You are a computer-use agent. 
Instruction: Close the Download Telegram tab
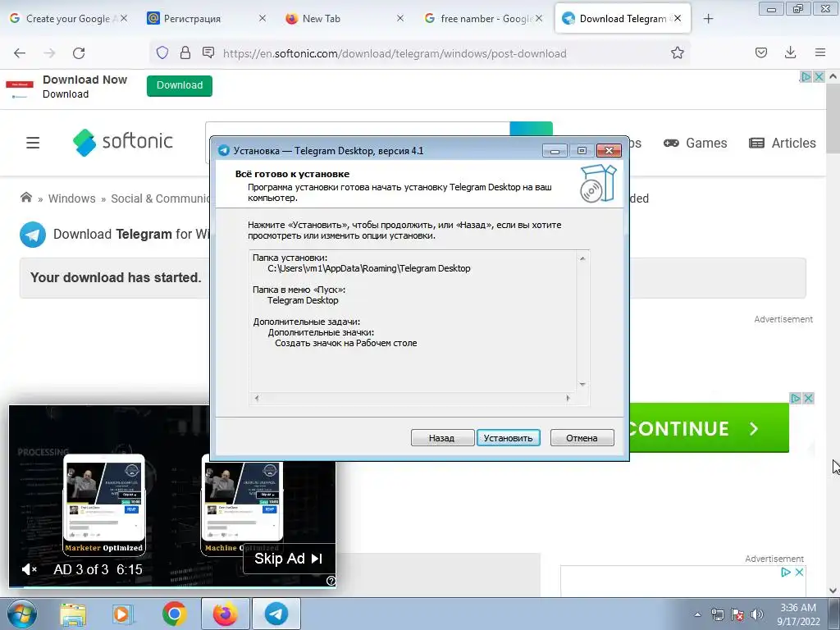678,18
